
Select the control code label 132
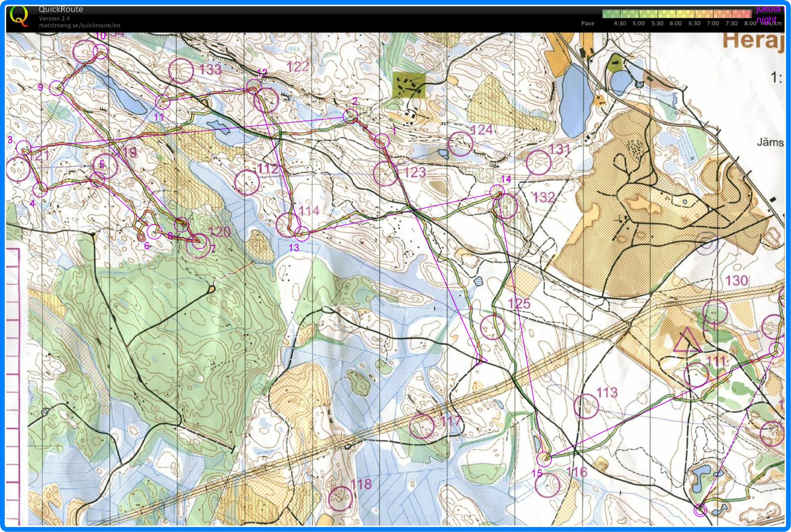[544, 198]
